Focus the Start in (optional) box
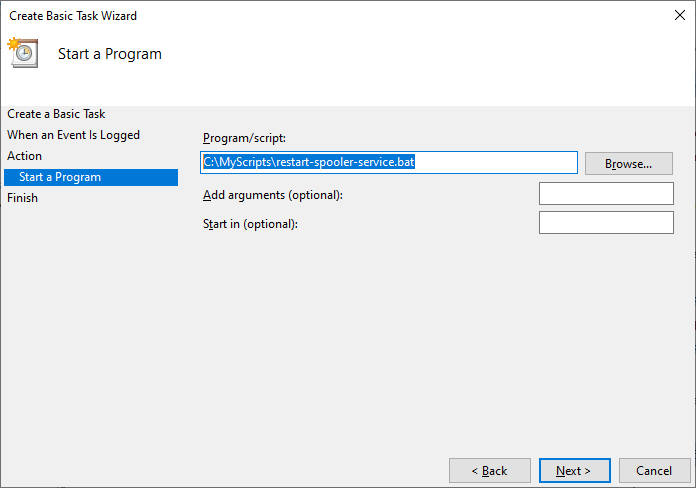Viewport: 696px width, 488px height. pyautogui.click(x=606, y=222)
